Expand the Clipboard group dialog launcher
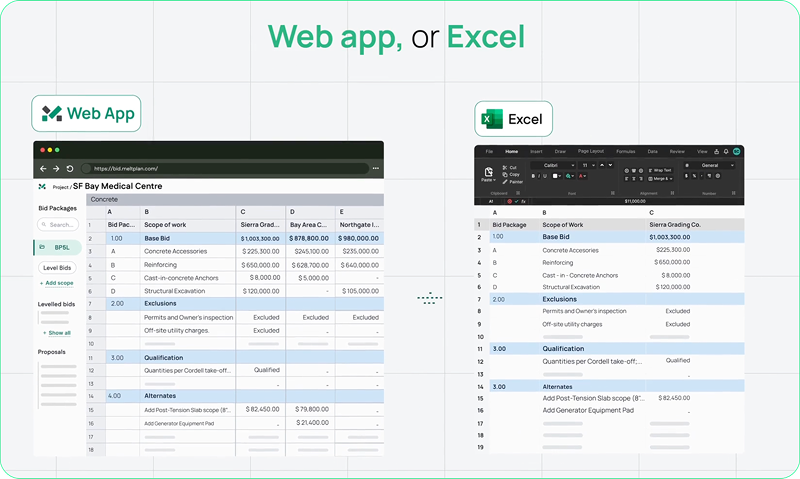The image size is (800, 479). (x=518, y=193)
